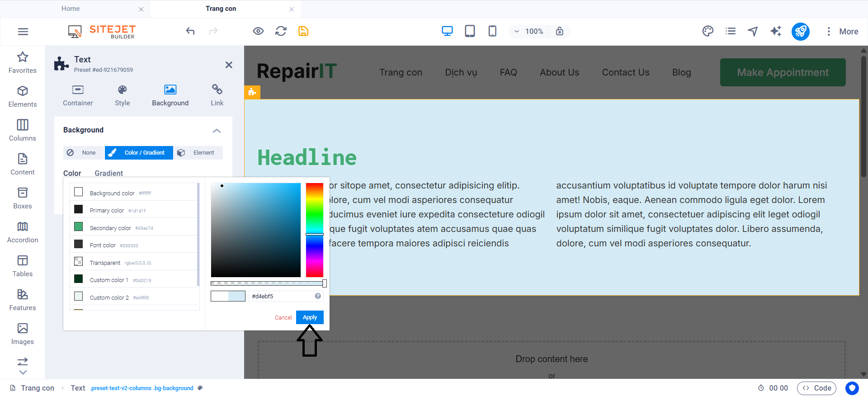The height and width of the screenshot is (396, 868).
Task: Choose Color / Gradient background option
Action: pos(139,153)
